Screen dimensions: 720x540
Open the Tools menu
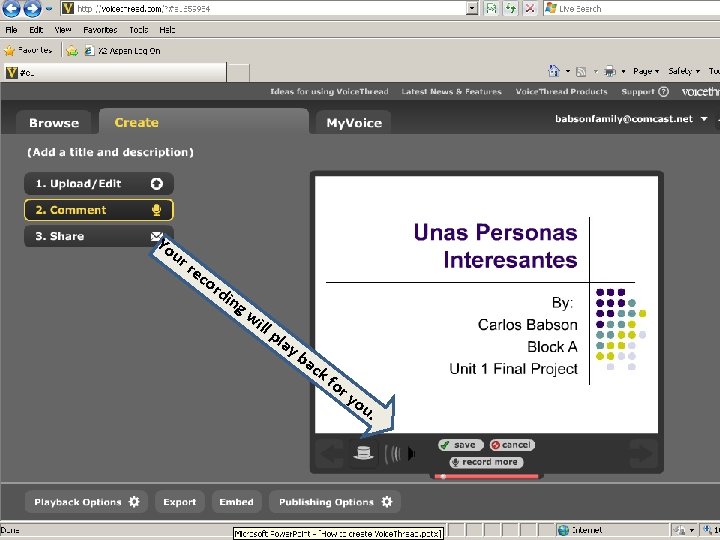[138, 30]
